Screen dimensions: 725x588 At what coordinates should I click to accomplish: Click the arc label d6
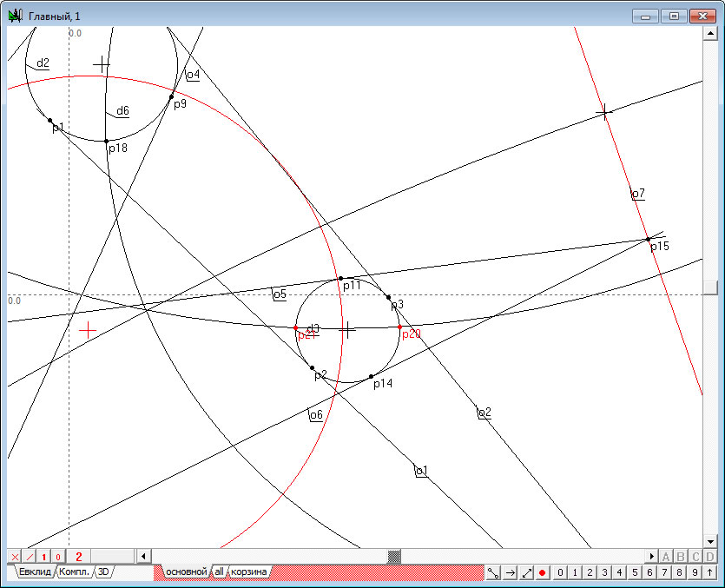122,110
